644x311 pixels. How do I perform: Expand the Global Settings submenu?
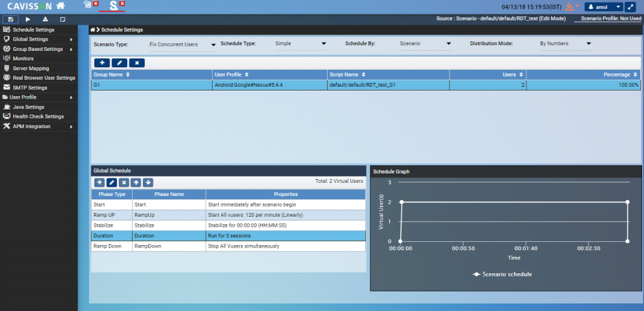coord(38,39)
